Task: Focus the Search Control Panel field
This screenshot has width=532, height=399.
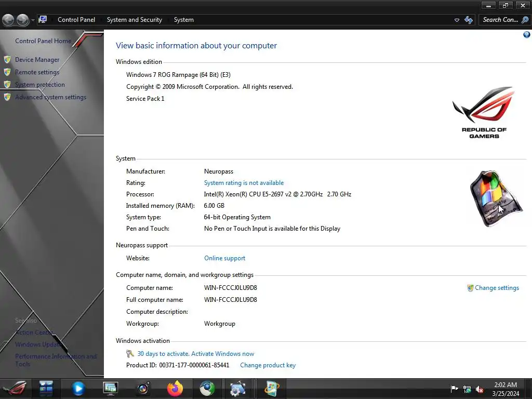Action: coord(500,20)
